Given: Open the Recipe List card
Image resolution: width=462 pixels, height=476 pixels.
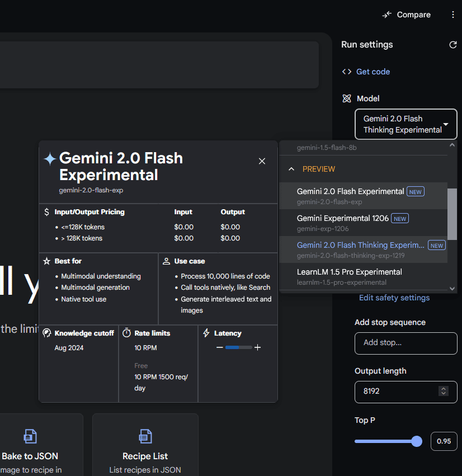Looking at the screenshot, I should (x=145, y=445).
